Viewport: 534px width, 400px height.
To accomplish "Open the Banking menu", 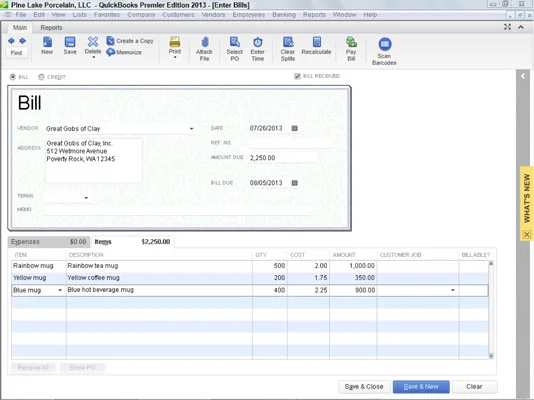I will click(284, 15).
